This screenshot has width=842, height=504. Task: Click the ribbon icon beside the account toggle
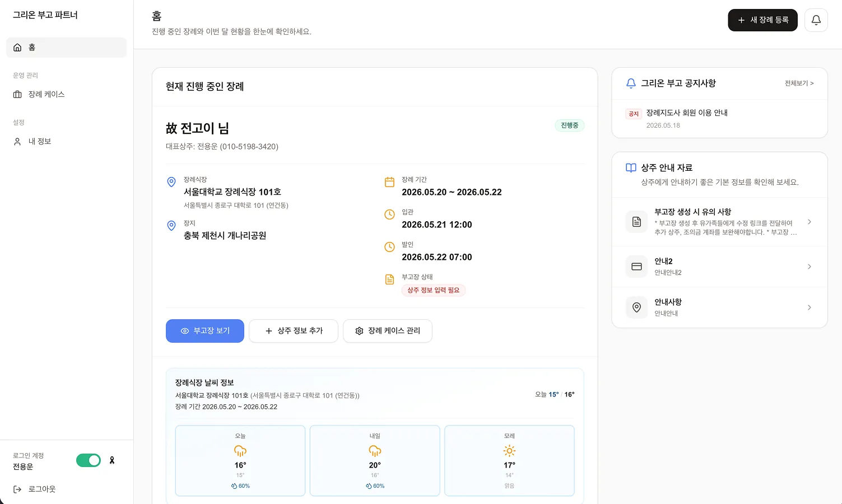112,460
